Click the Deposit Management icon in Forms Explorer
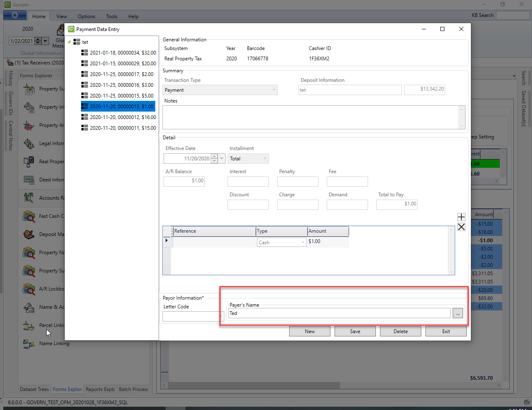 [29, 234]
